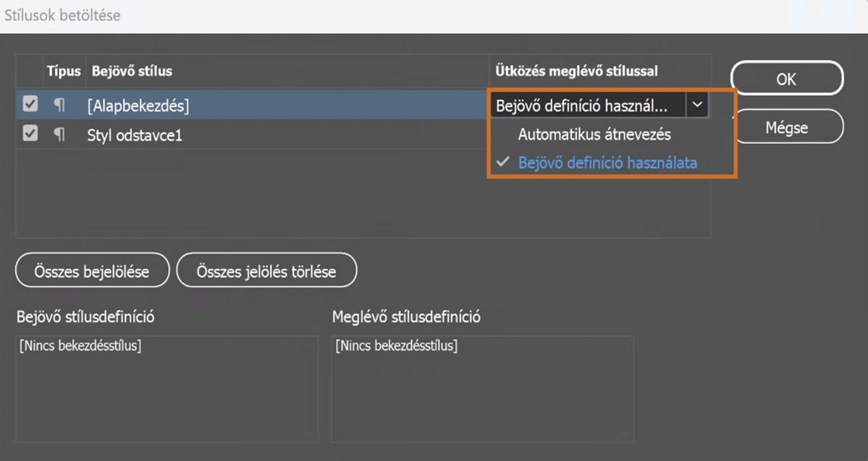The height and width of the screenshot is (461, 868).
Task: Click the Ütközés meglévő stílussal header
Action: (576, 71)
